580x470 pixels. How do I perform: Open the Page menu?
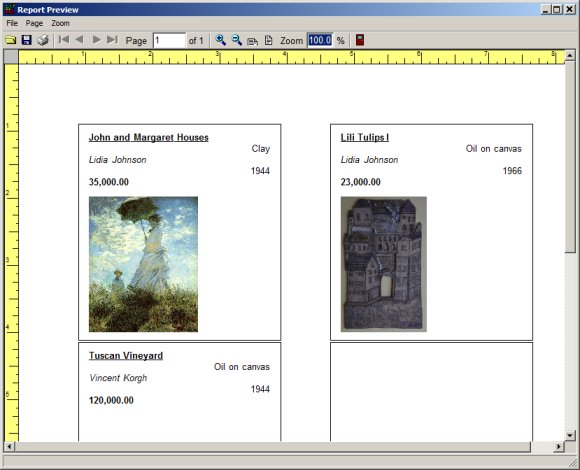34,23
